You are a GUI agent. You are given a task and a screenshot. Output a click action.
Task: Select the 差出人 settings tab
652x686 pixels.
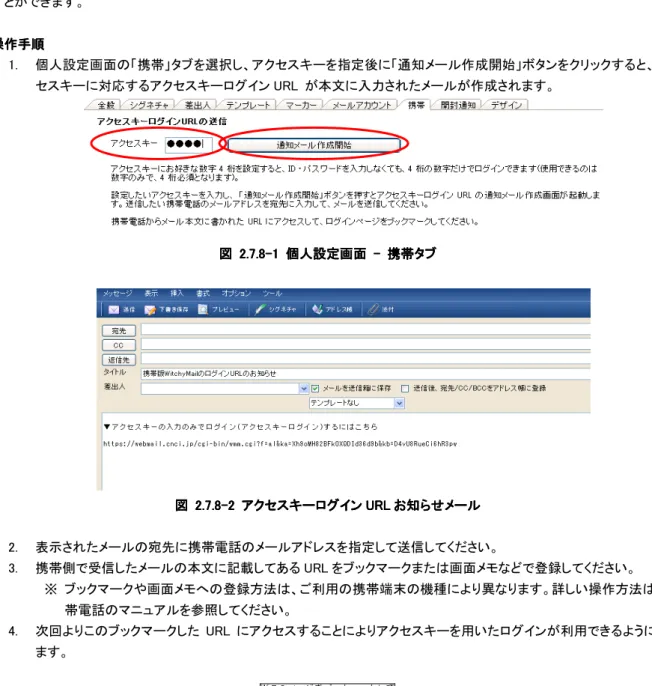coord(197,105)
